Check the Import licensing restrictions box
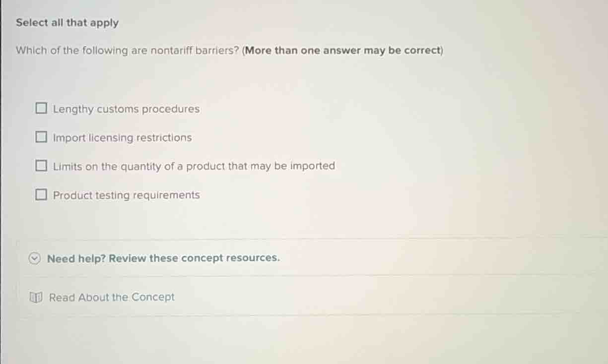This screenshot has width=608, height=364. (x=41, y=137)
